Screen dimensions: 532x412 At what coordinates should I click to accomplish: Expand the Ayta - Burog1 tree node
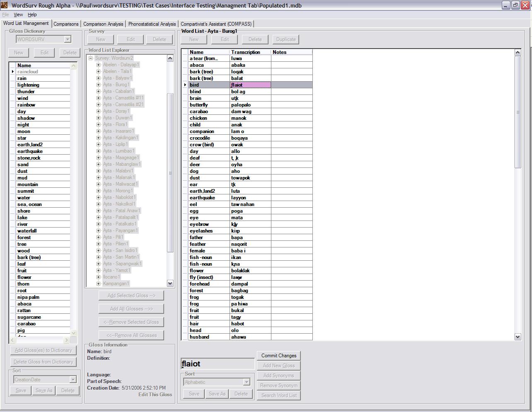pyautogui.click(x=99, y=85)
